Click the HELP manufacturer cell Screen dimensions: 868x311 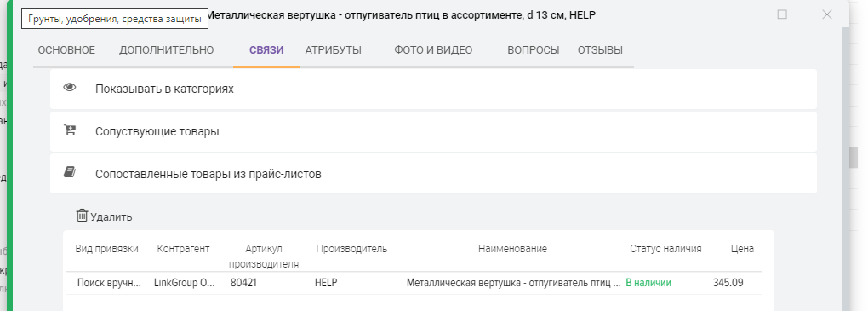click(x=326, y=283)
